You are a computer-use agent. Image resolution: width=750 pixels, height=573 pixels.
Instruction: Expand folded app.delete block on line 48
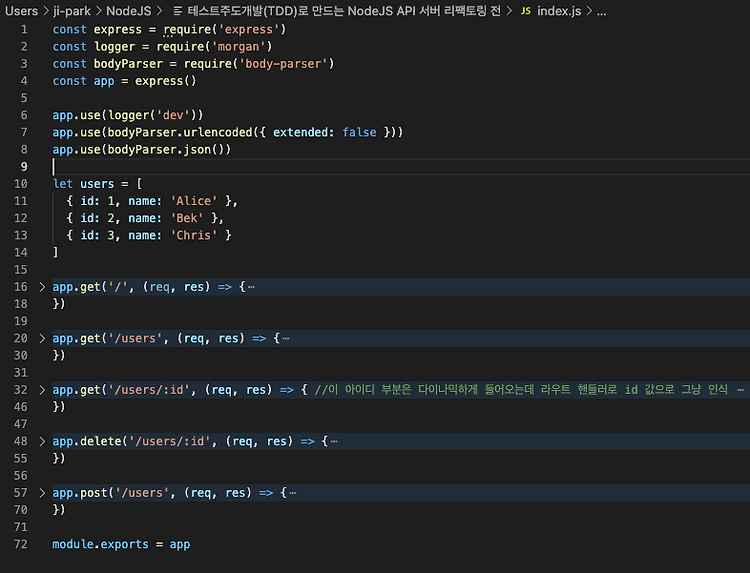[42, 441]
